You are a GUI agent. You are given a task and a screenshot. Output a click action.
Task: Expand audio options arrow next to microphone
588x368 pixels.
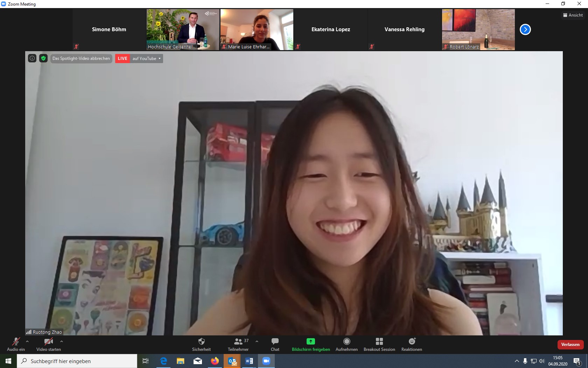(x=27, y=341)
